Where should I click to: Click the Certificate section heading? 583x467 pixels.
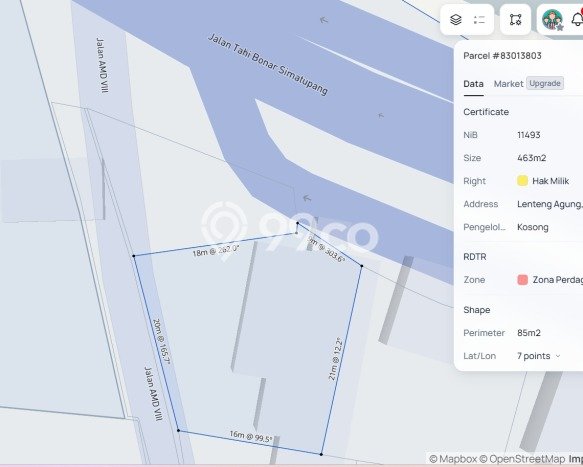click(486, 112)
